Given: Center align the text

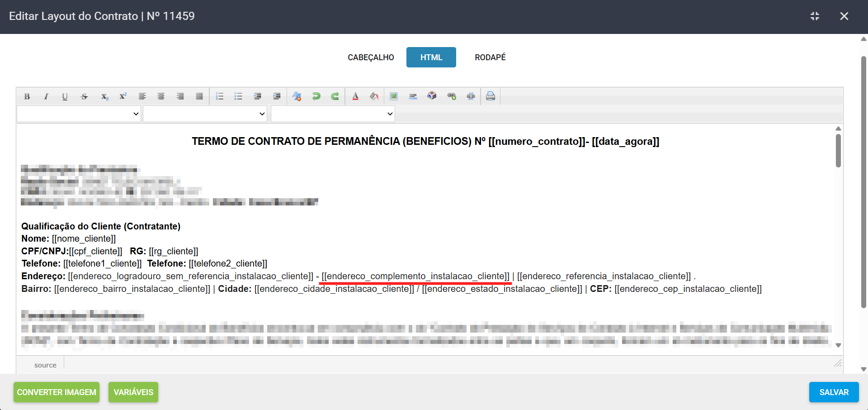Looking at the screenshot, I should click(x=161, y=96).
